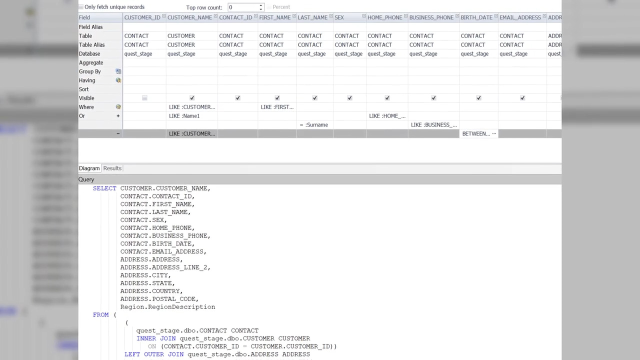The width and height of the screenshot is (640, 360).
Task: Increase the Top row count stepper
Action: point(261,5)
